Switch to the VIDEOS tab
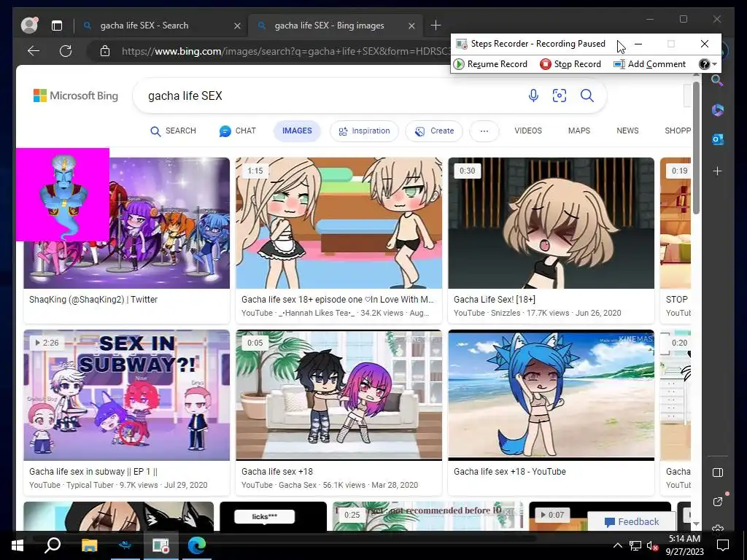The height and width of the screenshot is (560, 747). click(x=528, y=131)
